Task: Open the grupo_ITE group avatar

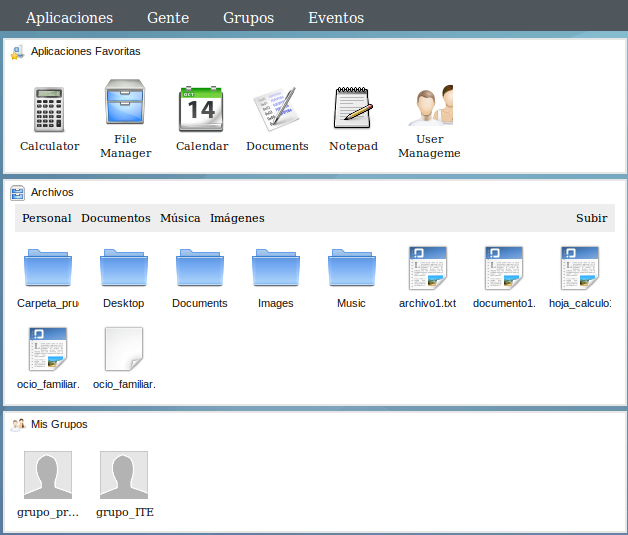Action: [x=124, y=475]
